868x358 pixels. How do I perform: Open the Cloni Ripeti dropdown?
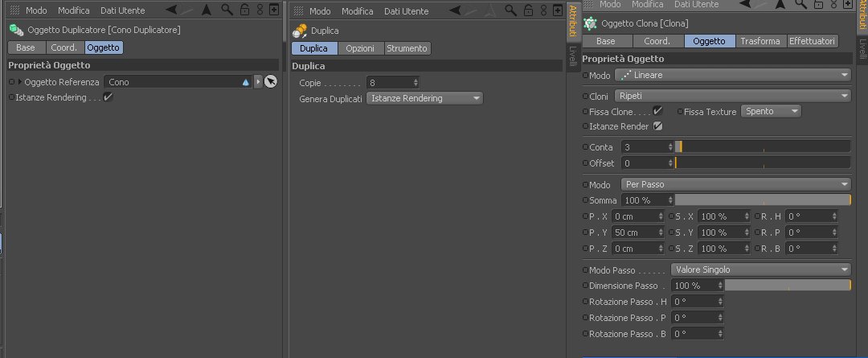732,96
